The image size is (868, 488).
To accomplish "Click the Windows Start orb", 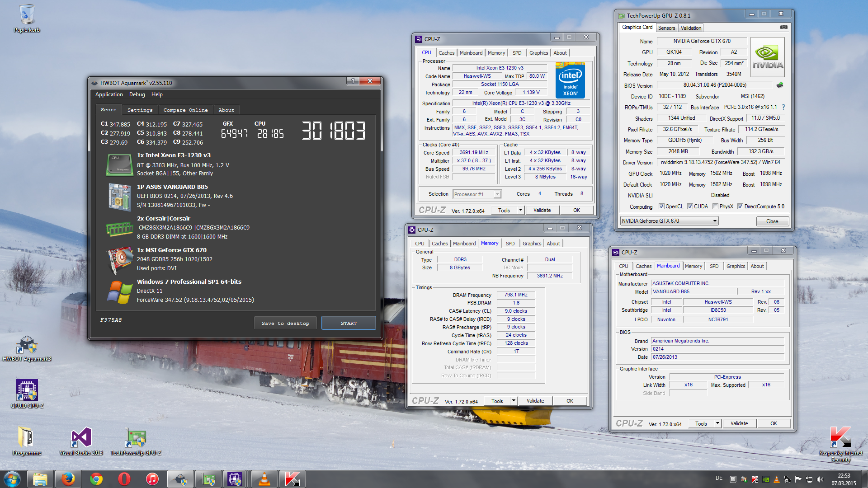I will coord(12,479).
